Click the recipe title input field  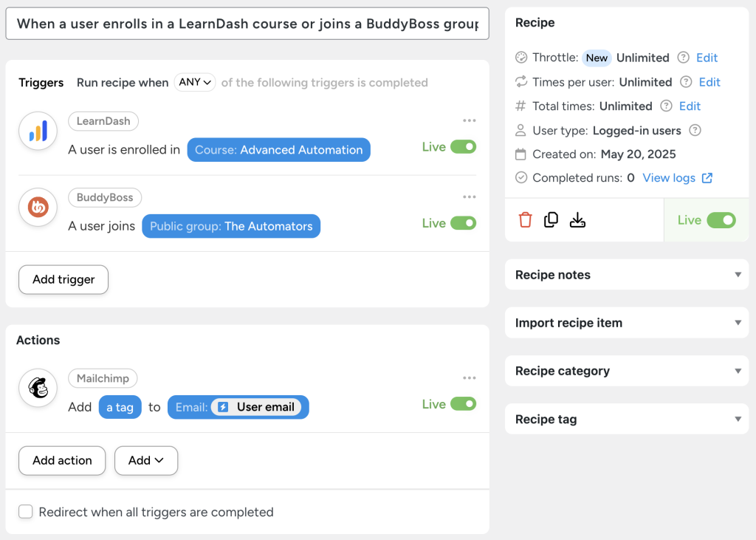click(x=247, y=23)
